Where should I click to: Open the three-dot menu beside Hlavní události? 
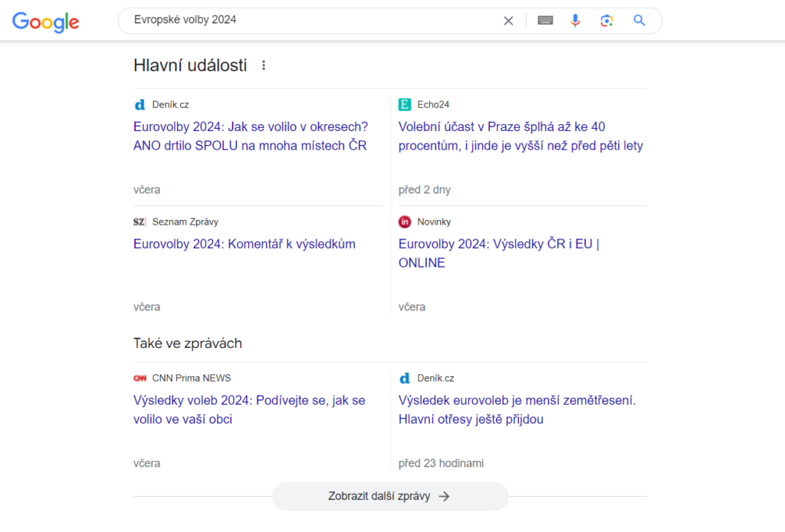pos(264,65)
